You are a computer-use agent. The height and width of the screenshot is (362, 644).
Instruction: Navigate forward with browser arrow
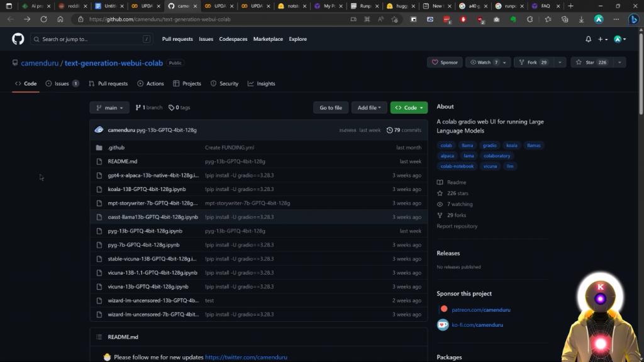[27, 19]
